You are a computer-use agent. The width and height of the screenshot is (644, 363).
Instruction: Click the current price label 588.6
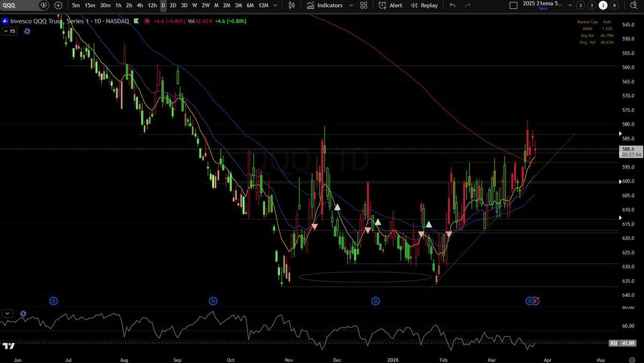(x=628, y=149)
